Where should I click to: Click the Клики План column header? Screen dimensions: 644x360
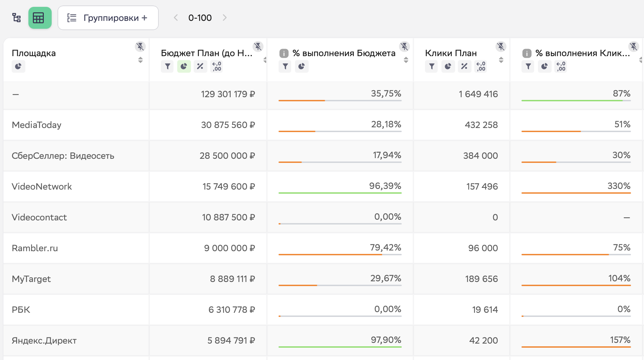click(x=451, y=53)
